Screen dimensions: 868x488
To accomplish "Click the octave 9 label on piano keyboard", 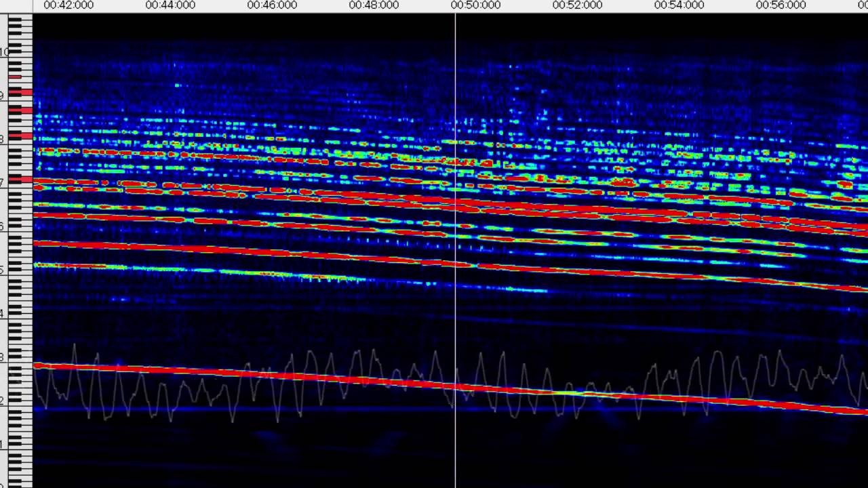I will [x=3, y=96].
